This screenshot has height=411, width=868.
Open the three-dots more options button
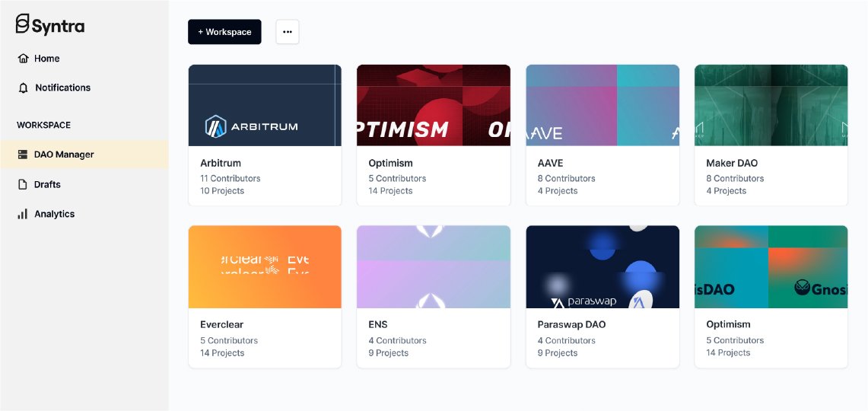(288, 31)
